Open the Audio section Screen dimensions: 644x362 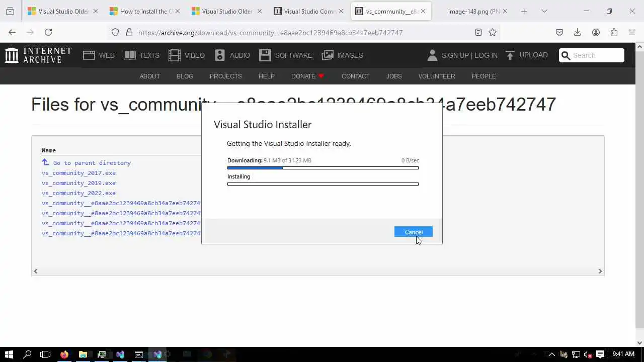tap(232, 55)
